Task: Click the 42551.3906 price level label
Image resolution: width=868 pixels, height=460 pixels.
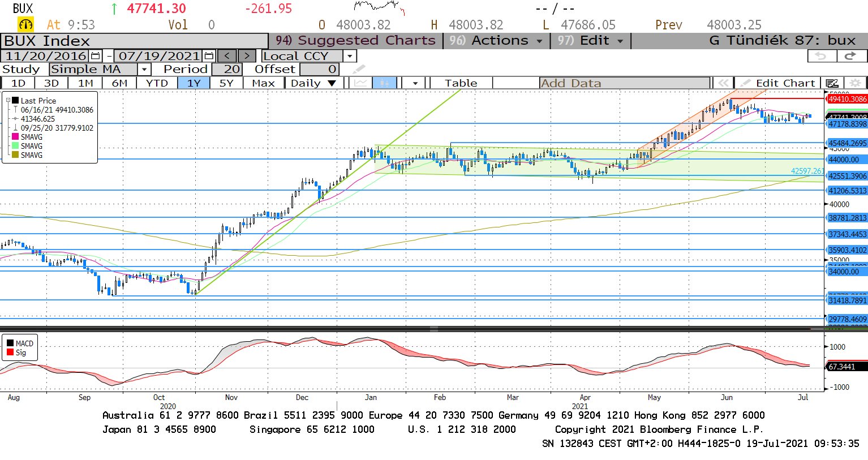Action: pyautogui.click(x=847, y=176)
